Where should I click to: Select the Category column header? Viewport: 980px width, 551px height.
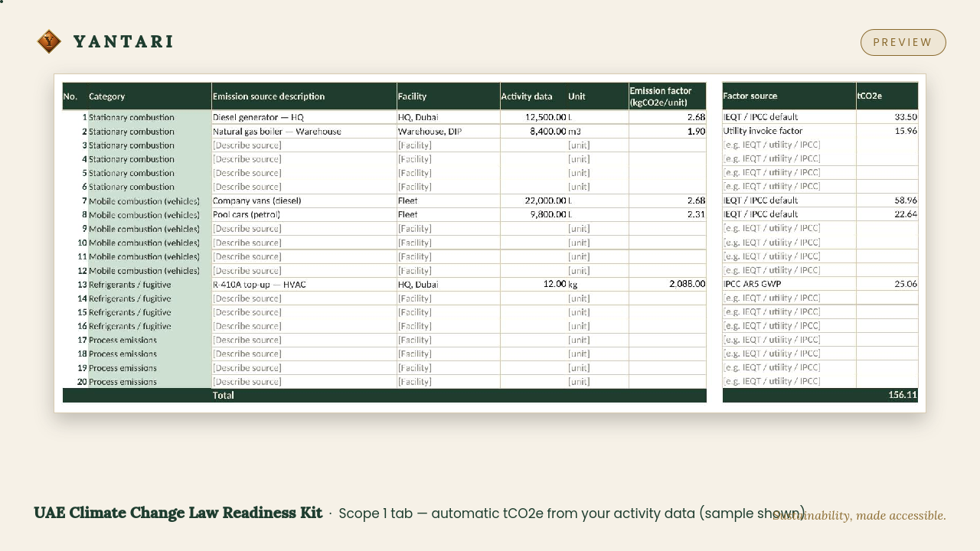[x=149, y=96]
